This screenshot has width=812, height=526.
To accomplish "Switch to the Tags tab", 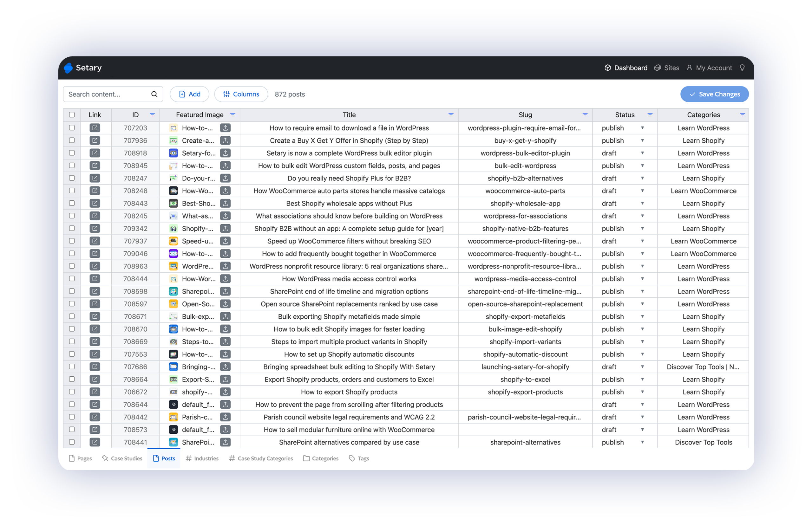I will [x=359, y=458].
